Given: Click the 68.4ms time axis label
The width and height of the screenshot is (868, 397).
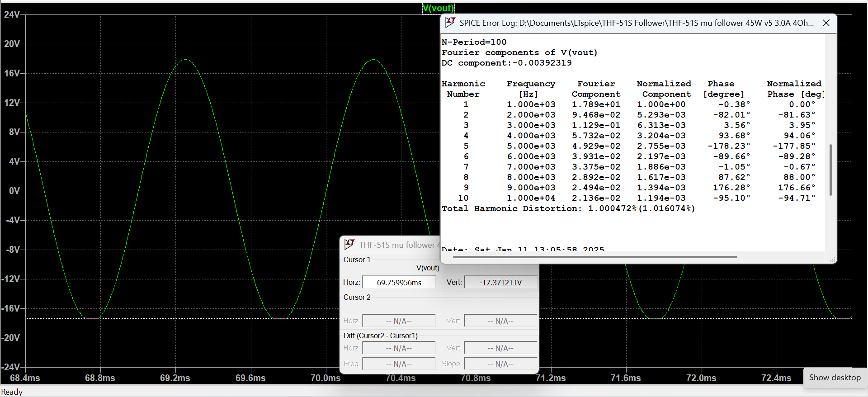Looking at the screenshot, I should [25, 378].
